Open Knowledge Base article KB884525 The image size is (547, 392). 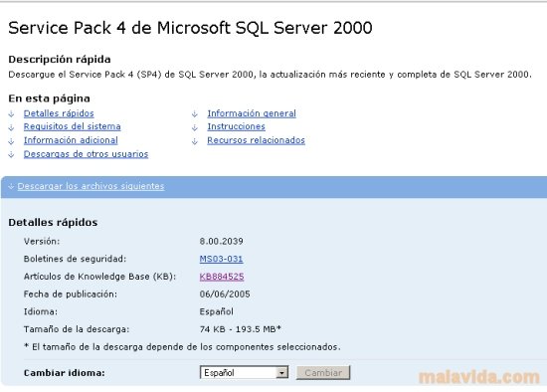click(x=222, y=277)
